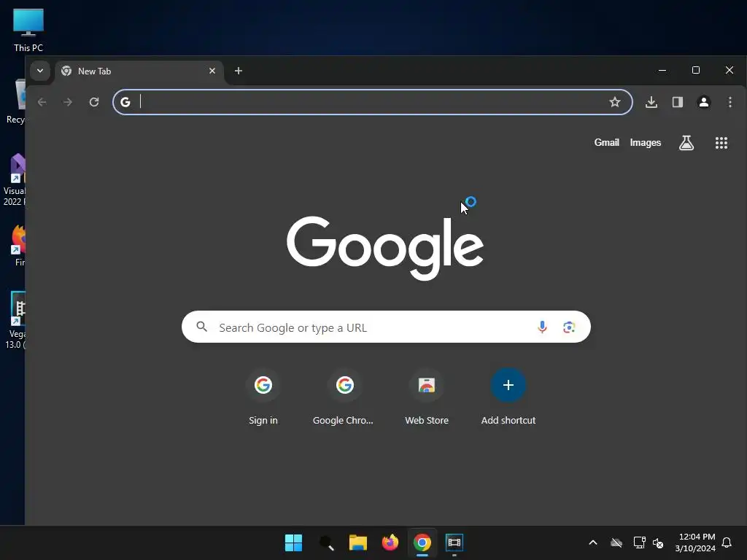Open the Images link
Viewport: 747px width, 560px height.
click(x=645, y=142)
